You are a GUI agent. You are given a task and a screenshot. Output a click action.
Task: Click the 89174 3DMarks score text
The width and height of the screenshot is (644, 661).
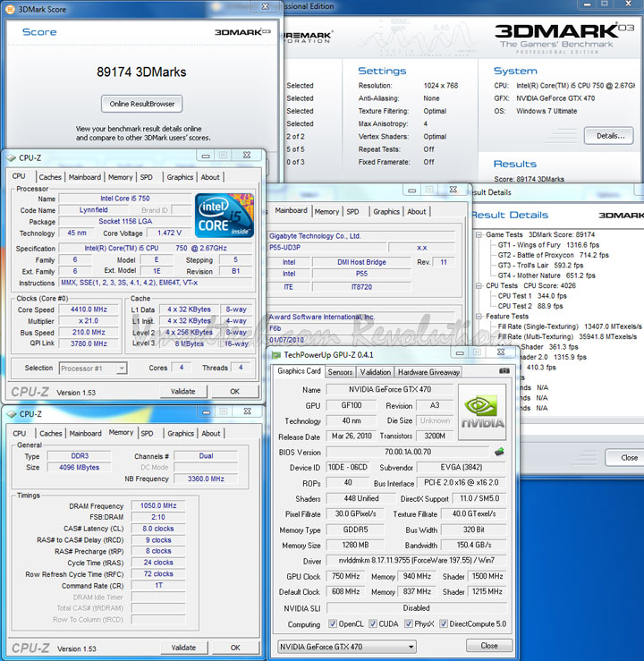(141, 72)
